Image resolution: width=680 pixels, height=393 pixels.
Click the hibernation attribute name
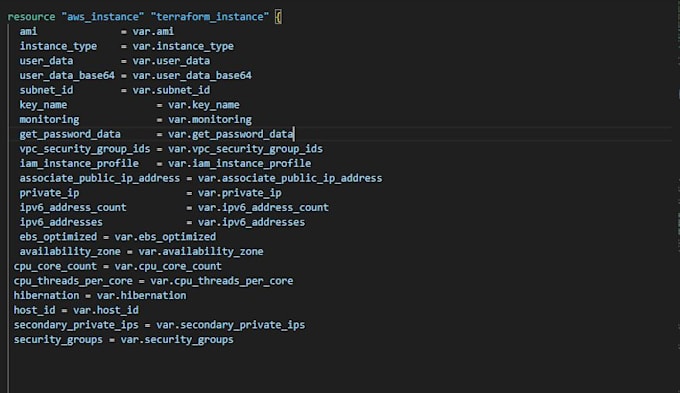pyautogui.click(x=46, y=295)
